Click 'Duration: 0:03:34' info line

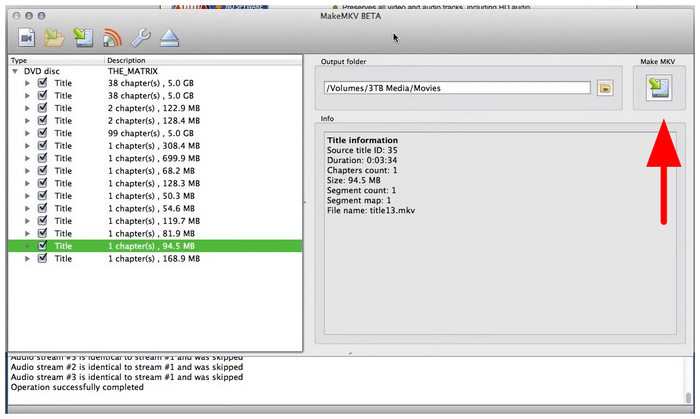(x=362, y=160)
